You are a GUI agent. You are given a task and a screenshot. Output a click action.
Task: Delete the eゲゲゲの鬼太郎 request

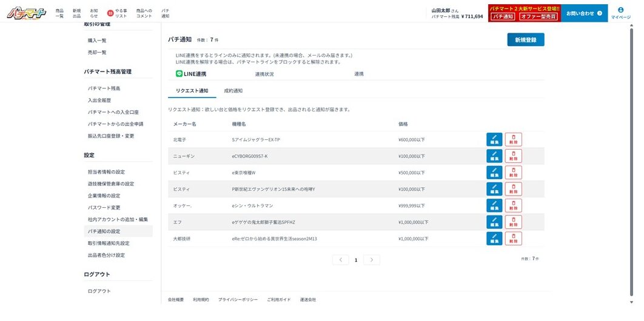click(x=513, y=222)
